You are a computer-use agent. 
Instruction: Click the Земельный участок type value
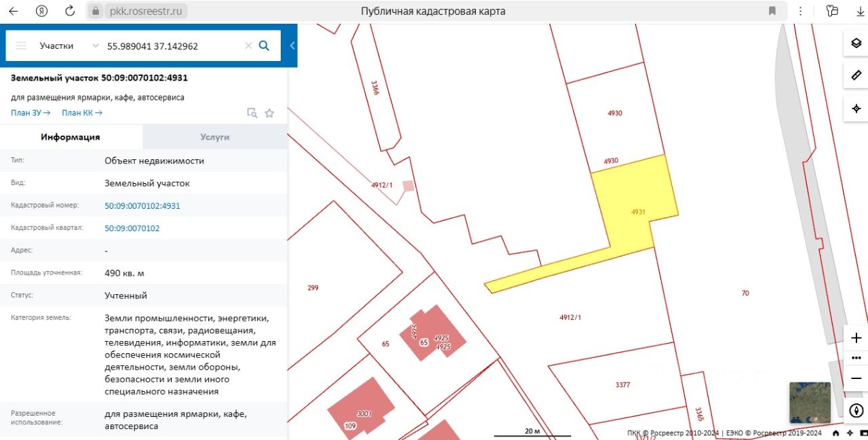(147, 183)
